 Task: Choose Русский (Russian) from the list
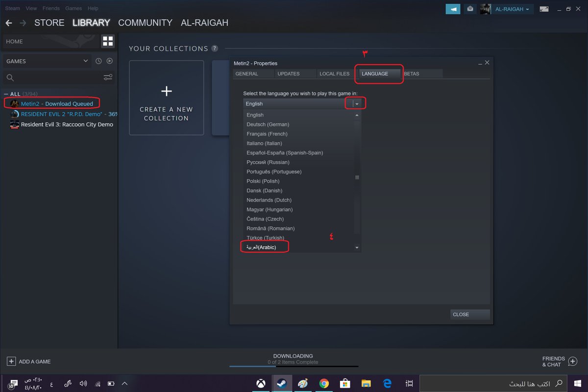[x=299, y=162]
